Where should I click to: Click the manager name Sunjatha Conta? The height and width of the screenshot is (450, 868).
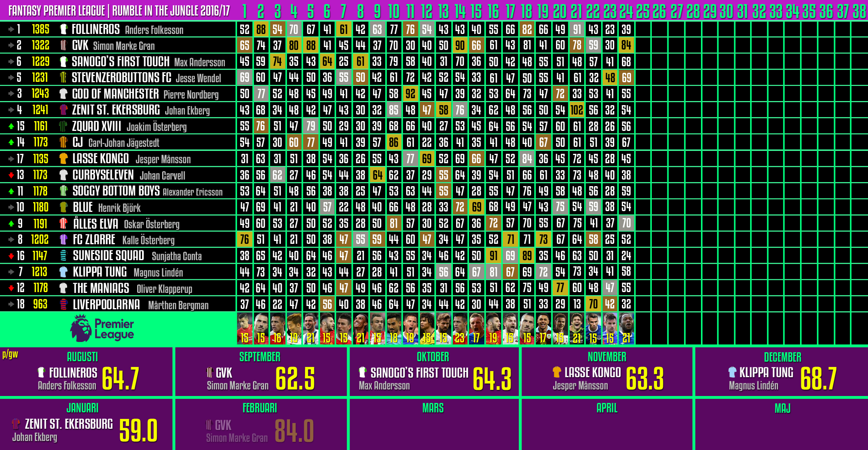[177, 256]
